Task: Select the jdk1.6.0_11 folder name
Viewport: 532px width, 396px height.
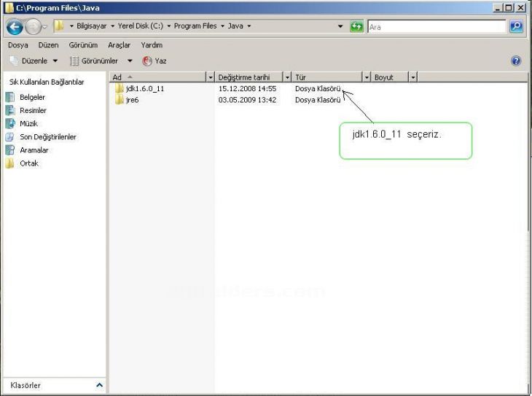Action: tap(145, 89)
